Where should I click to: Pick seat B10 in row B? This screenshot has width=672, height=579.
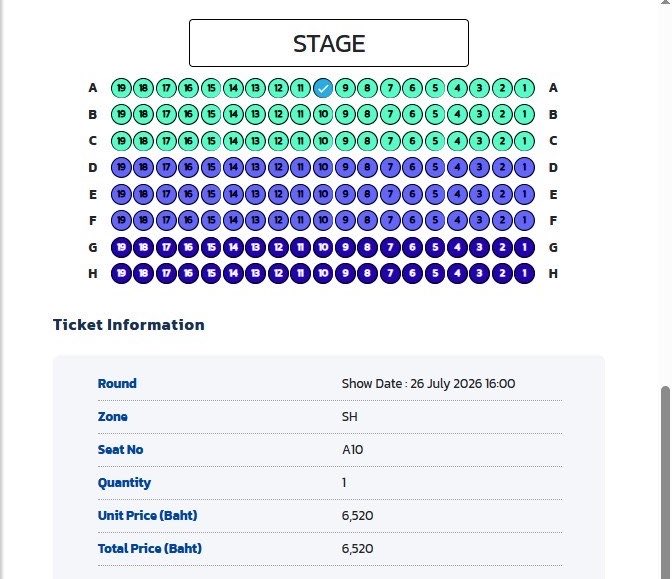point(323,114)
